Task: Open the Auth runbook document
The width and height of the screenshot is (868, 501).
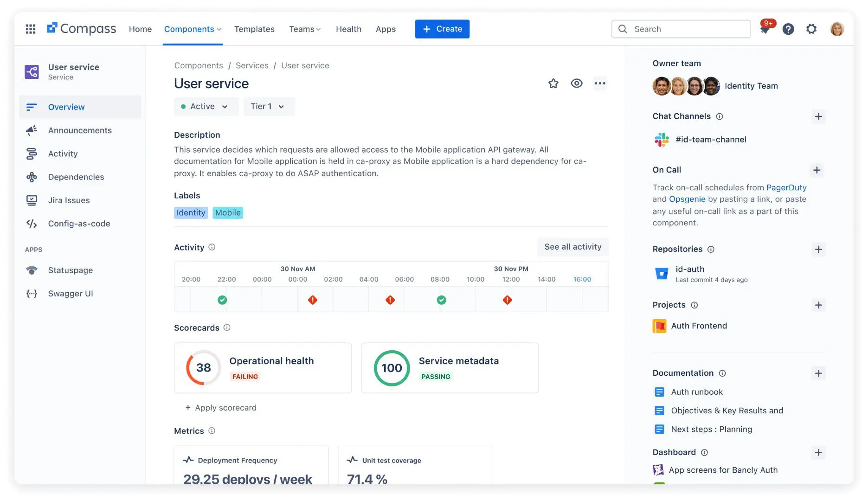Action: click(x=688, y=392)
